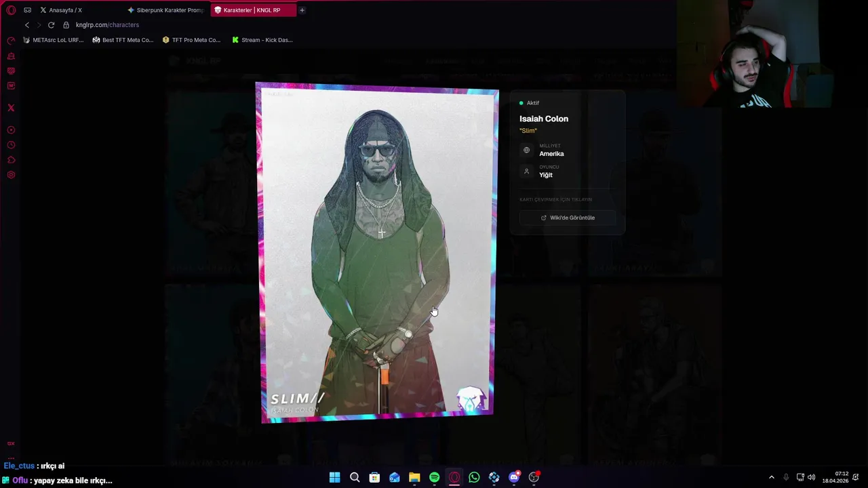Click the Isaiah Colon name heading
The width and height of the screenshot is (868, 488).
(x=544, y=119)
